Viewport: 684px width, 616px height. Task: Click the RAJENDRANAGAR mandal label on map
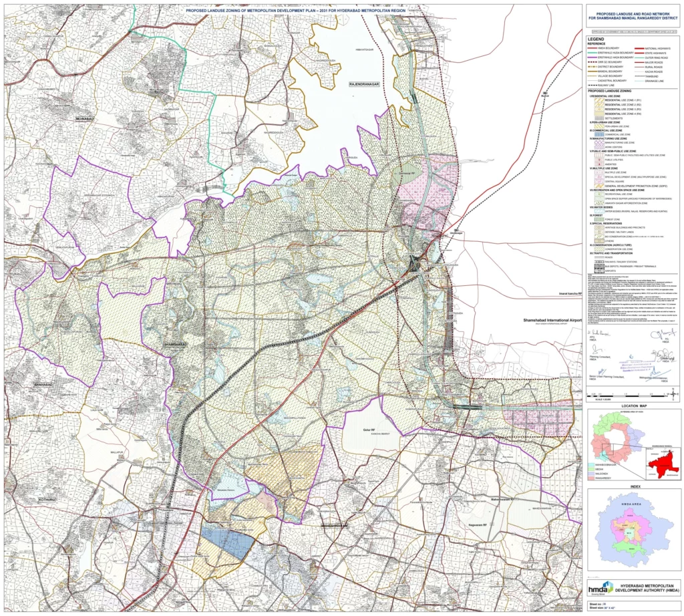click(363, 86)
